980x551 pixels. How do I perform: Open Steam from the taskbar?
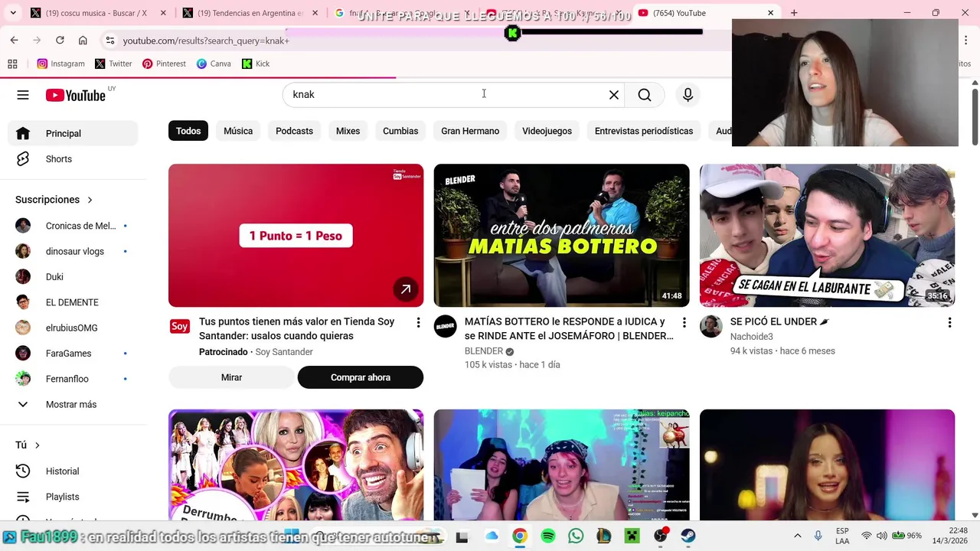coord(688,536)
